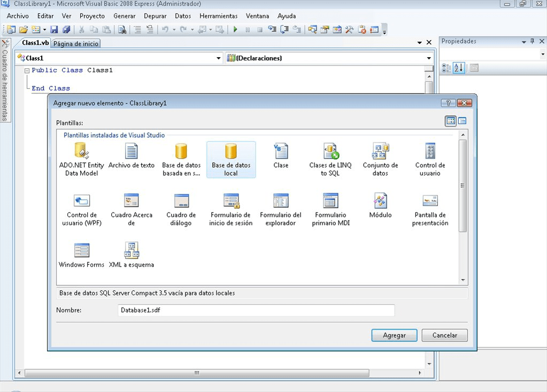Image resolution: width=547 pixels, height=392 pixels.
Task: Open the Generar menu
Action: click(x=124, y=16)
